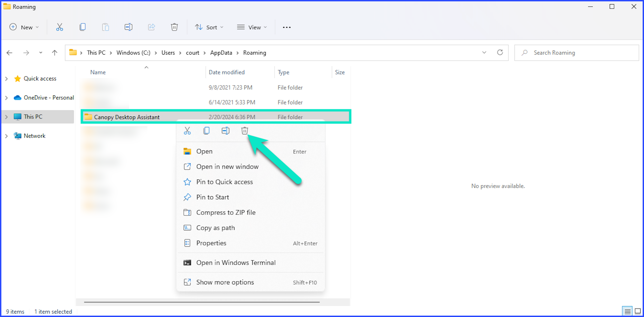Click Users in the address path
The image size is (644, 317).
pyautogui.click(x=168, y=53)
